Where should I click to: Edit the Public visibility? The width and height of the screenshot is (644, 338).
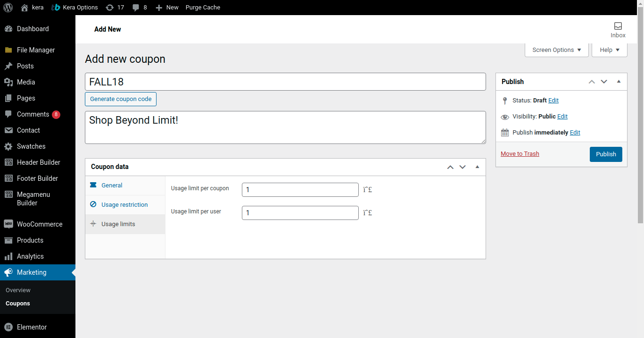coord(562,117)
